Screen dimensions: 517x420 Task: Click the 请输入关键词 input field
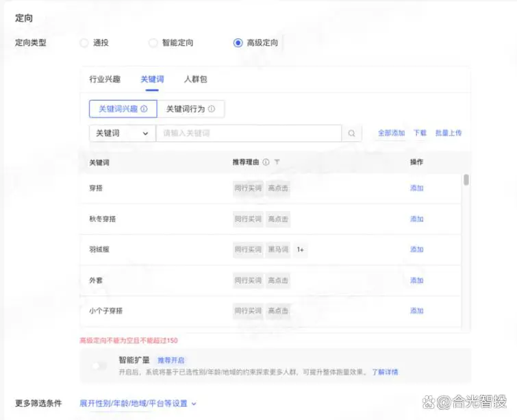249,134
